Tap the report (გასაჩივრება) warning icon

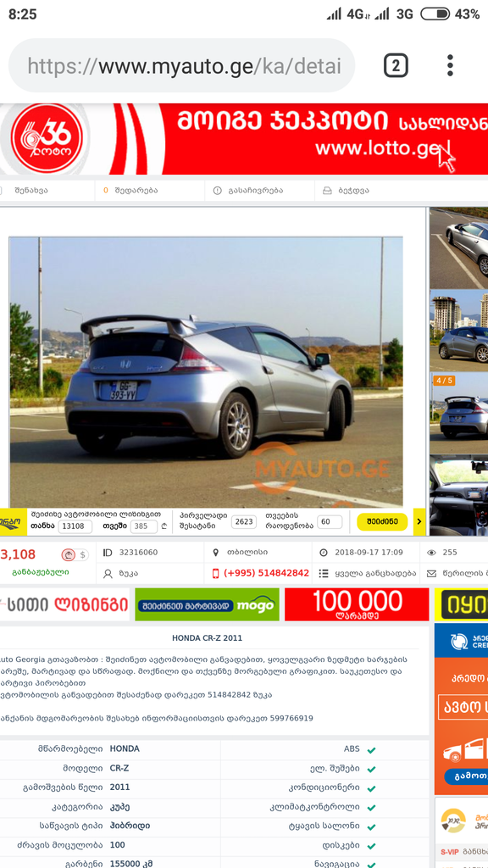pos(218,191)
